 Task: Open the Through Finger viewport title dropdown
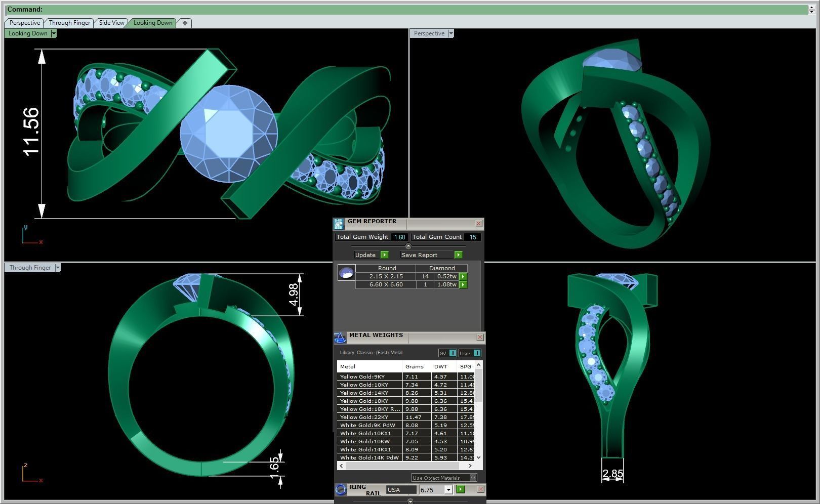coord(58,268)
